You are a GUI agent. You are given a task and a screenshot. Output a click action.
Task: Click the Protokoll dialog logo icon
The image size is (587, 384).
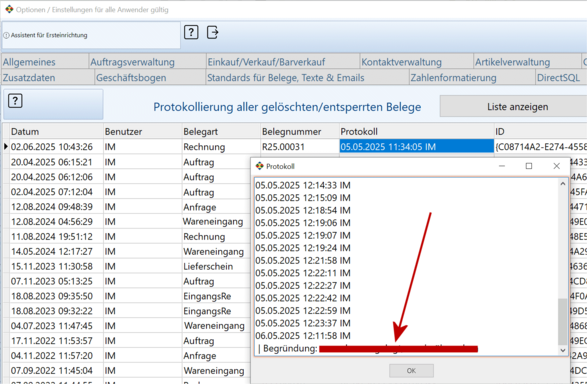click(x=259, y=166)
